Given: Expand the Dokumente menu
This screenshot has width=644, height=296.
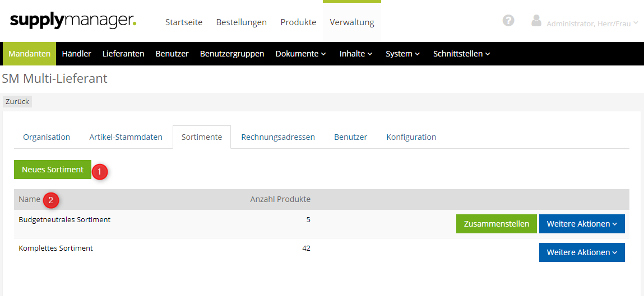Looking at the screenshot, I should coord(300,54).
